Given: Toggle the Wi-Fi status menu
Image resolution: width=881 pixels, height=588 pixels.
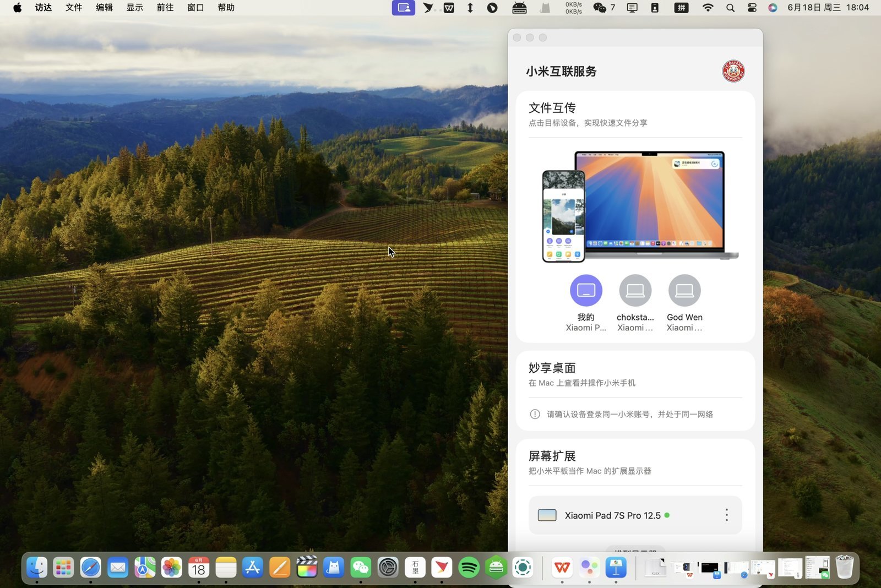Looking at the screenshot, I should point(708,8).
